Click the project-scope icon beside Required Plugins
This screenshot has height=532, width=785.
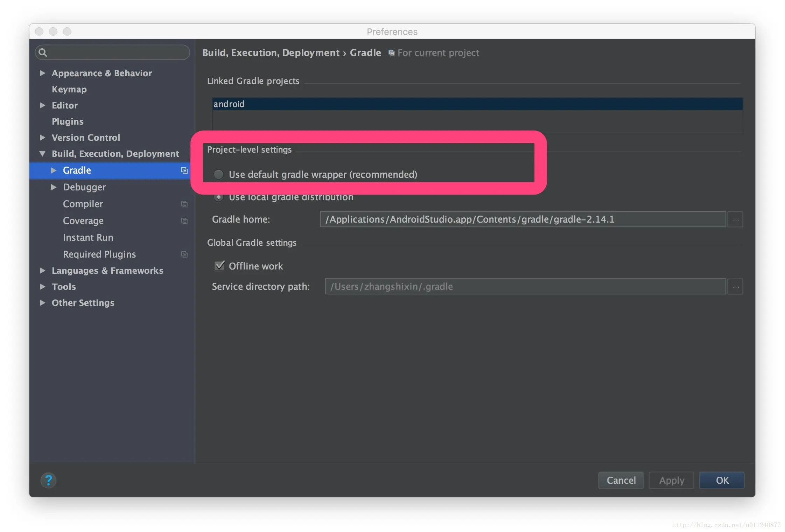click(184, 254)
